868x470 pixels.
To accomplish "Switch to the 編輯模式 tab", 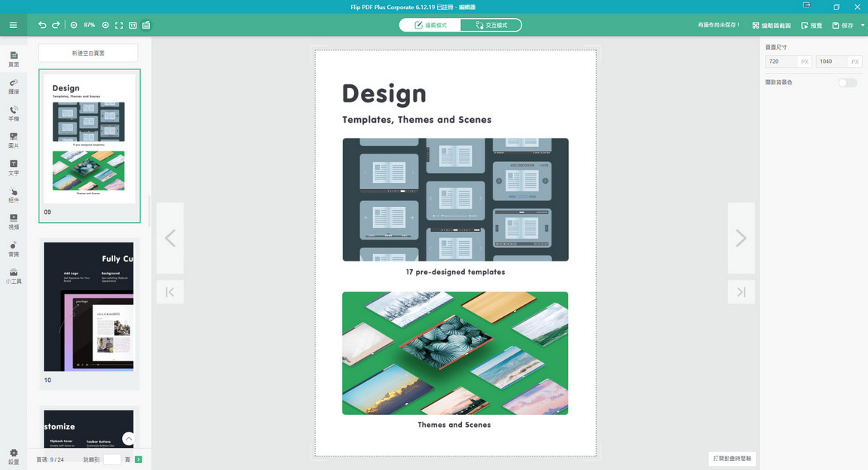I will pyautogui.click(x=431, y=25).
